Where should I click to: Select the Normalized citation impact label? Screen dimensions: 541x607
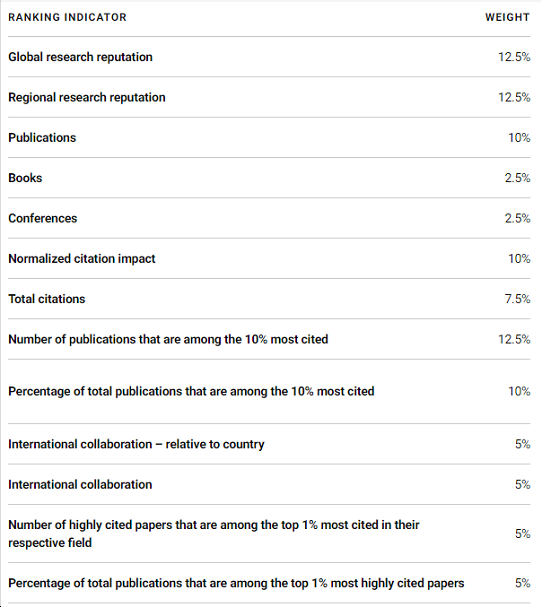click(82, 258)
